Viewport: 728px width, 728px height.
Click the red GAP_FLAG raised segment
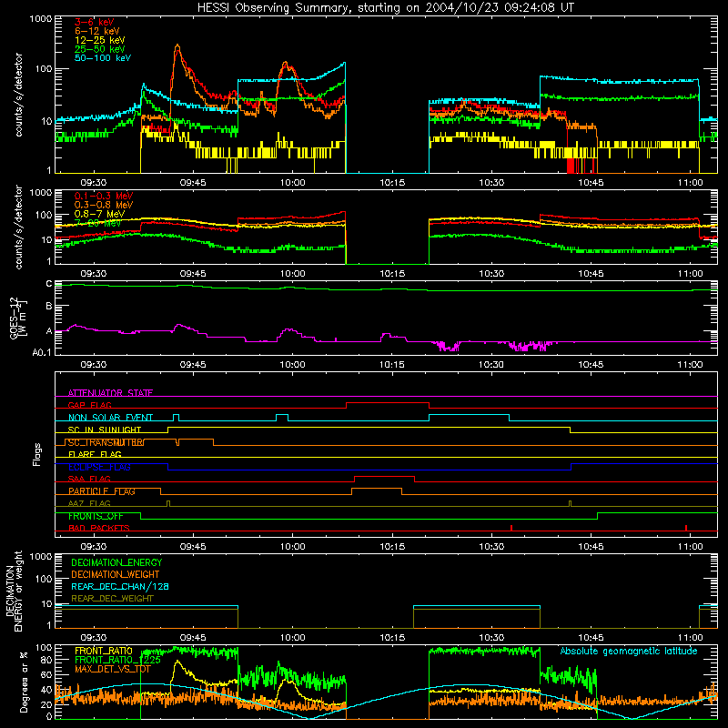coord(388,402)
